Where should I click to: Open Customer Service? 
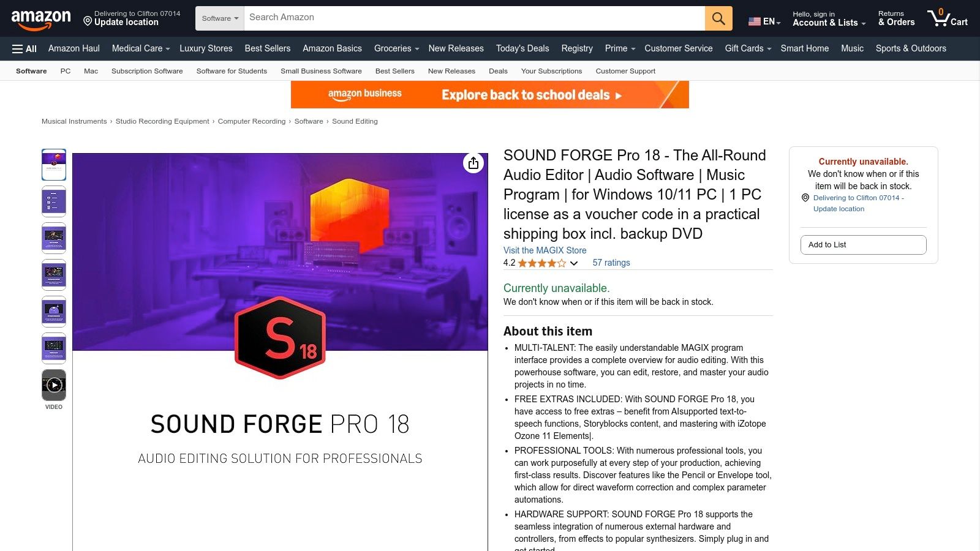pyautogui.click(x=678, y=48)
